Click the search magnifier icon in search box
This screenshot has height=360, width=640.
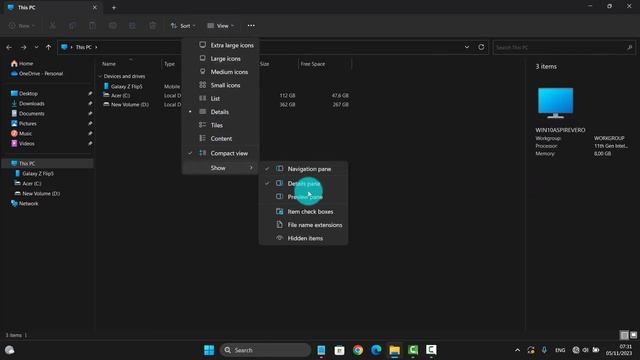[629, 47]
